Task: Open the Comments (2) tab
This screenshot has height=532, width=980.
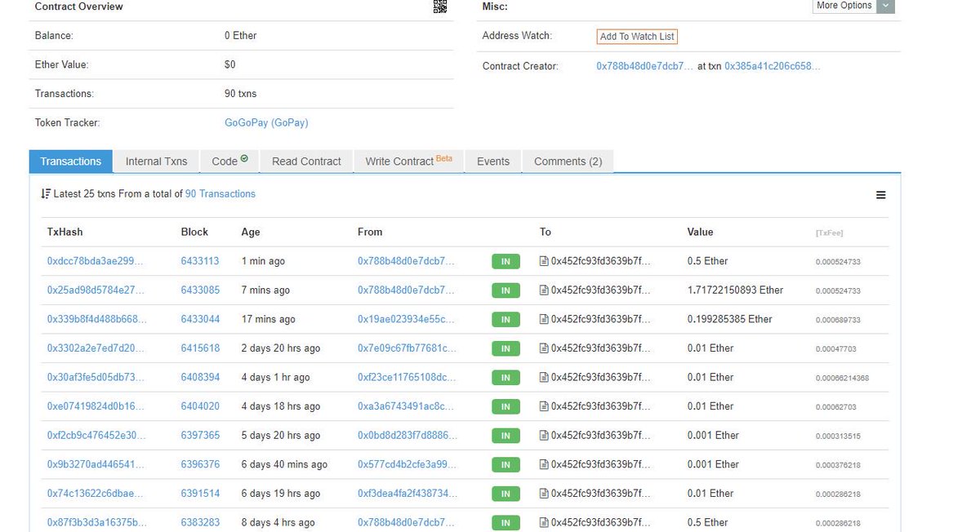Action: tap(568, 162)
